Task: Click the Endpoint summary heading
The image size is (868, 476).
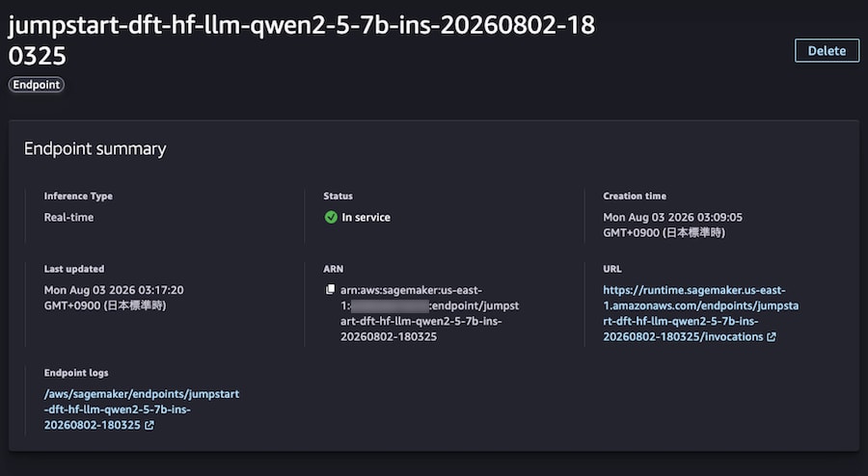Action: [x=95, y=148]
